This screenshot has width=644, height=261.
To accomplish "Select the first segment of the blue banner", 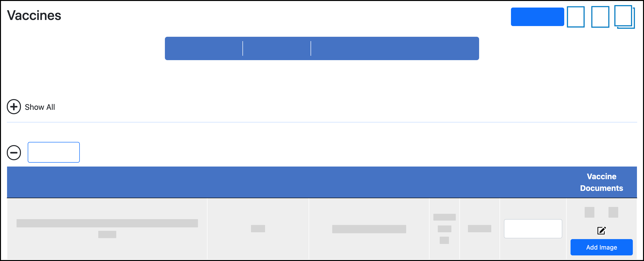I will coord(204,48).
